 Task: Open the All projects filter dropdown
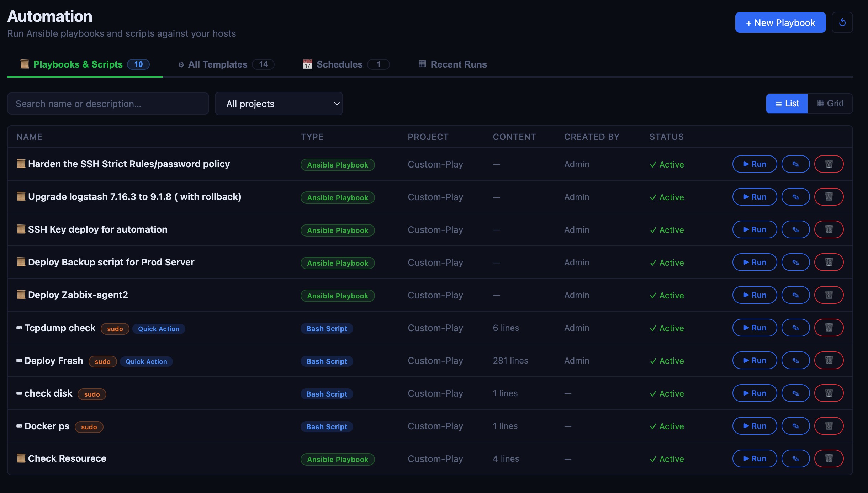[x=279, y=104]
